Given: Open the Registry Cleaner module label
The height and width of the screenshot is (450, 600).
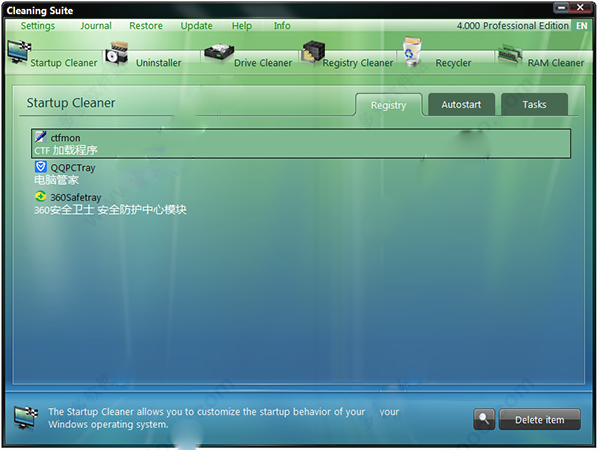Looking at the screenshot, I should click(x=358, y=63).
